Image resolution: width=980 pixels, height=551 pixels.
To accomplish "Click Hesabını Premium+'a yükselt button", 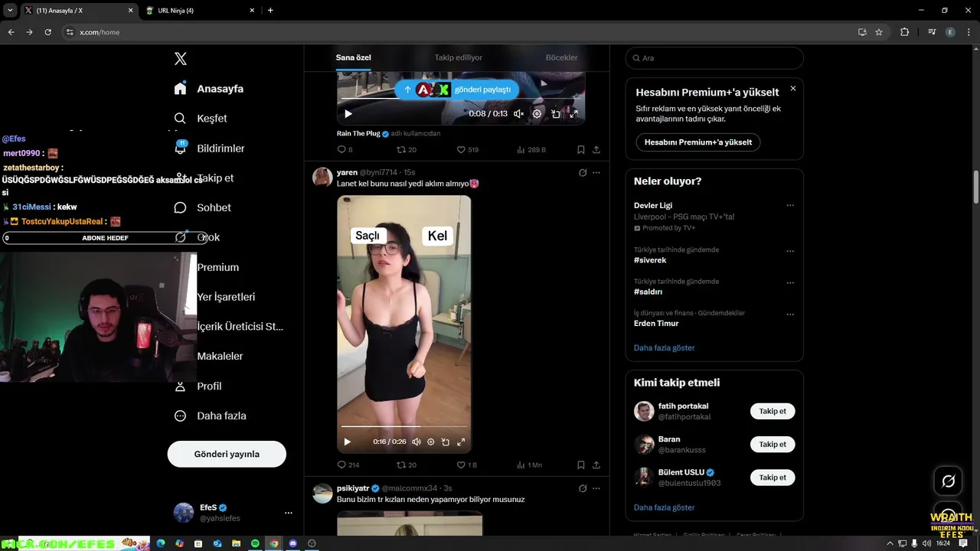I will tap(697, 142).
